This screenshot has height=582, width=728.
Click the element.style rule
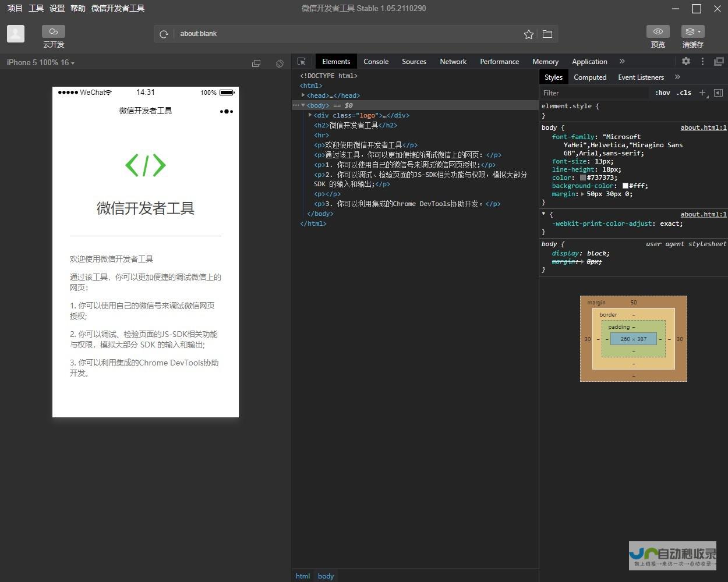pos(570,106)
